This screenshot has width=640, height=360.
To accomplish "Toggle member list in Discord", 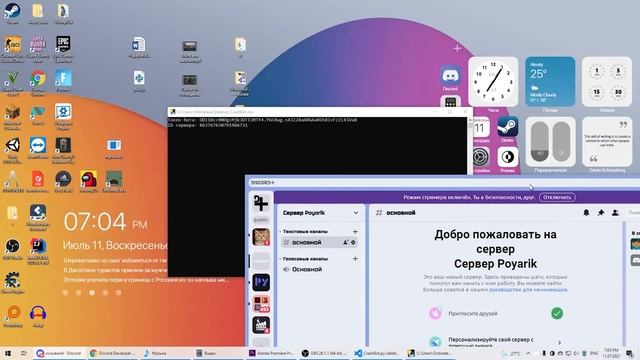I will point(615,213).
